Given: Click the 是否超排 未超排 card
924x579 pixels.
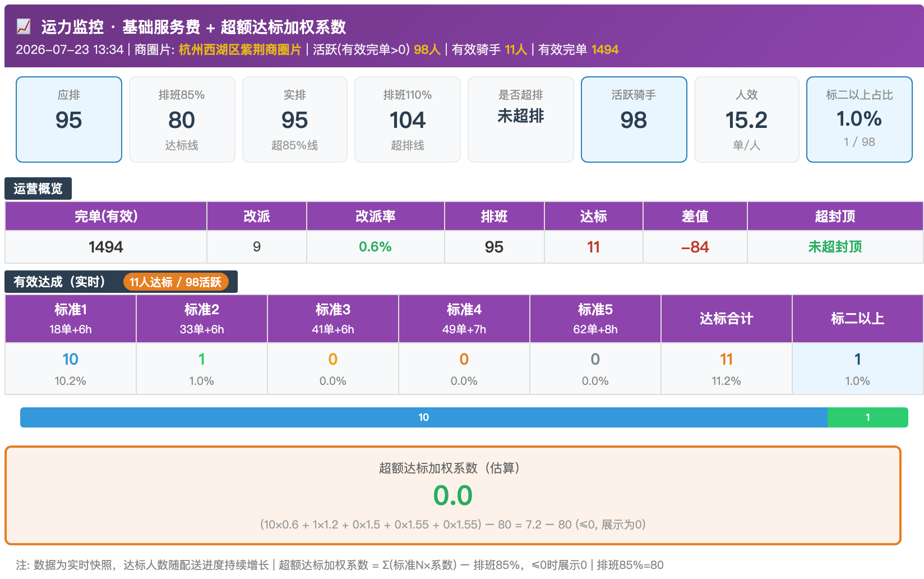Looking at the screenshot, I should pos(521,120).
